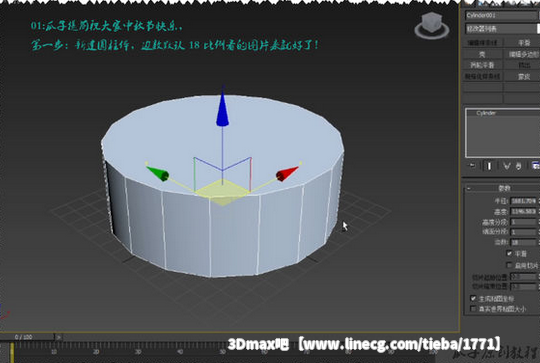The image size is (540, 363).
Task: Click the Cylinder001 object name field
Action: click(501, 15)
